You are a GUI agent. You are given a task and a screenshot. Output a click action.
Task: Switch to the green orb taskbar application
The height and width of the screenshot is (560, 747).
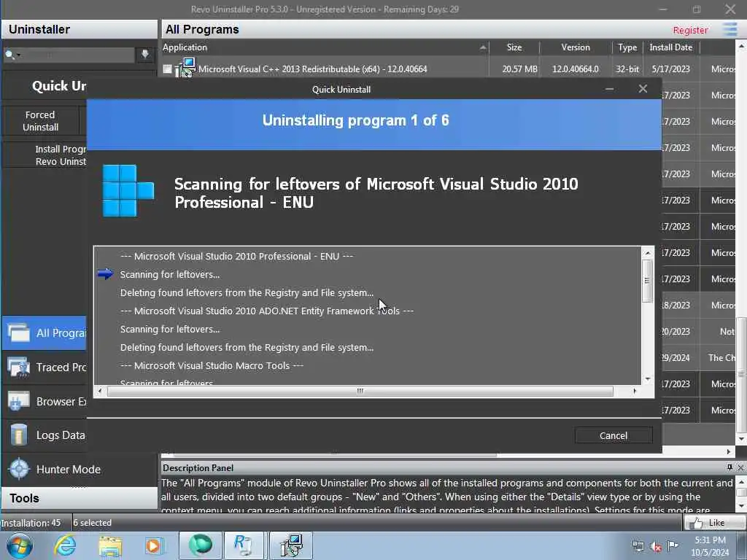pyautogui.click(x=200, y=545)
